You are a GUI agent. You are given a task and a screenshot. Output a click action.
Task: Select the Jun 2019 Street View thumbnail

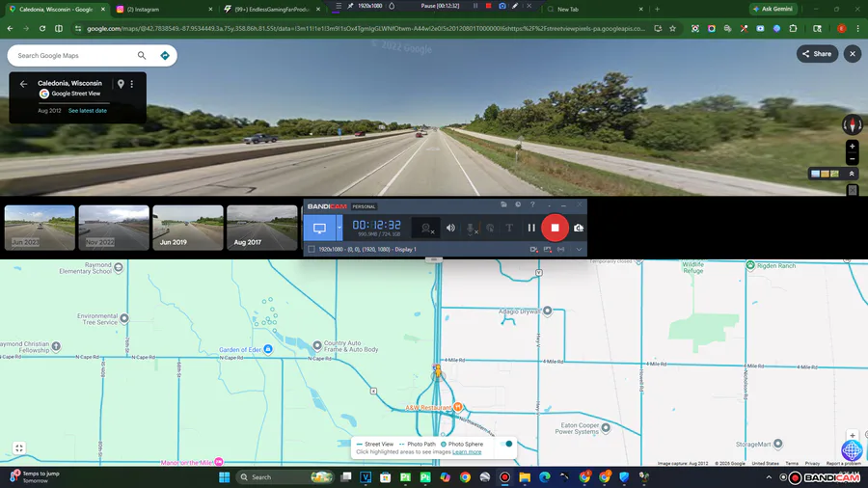[x=188, y=228]
